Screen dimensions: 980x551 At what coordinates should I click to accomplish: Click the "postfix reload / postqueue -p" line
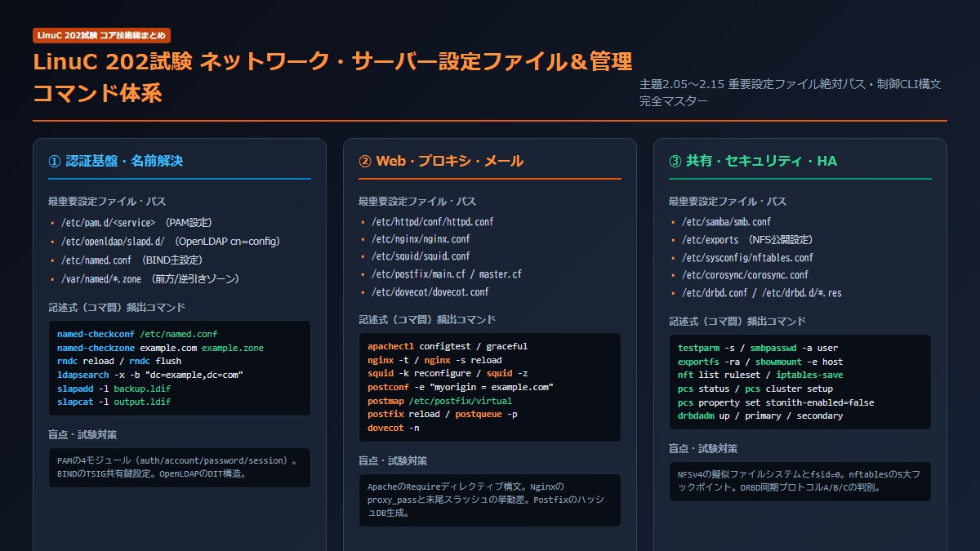click(x=443, y=414)
